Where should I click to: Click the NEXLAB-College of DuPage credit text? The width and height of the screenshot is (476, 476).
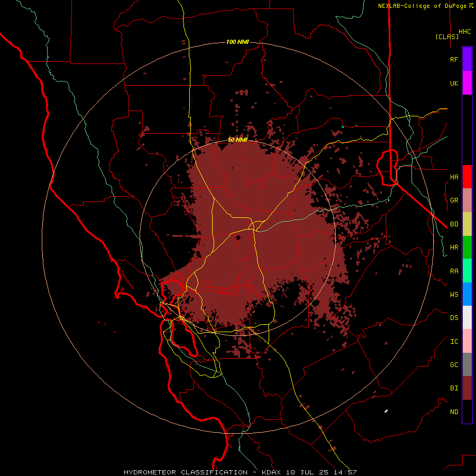422,6
